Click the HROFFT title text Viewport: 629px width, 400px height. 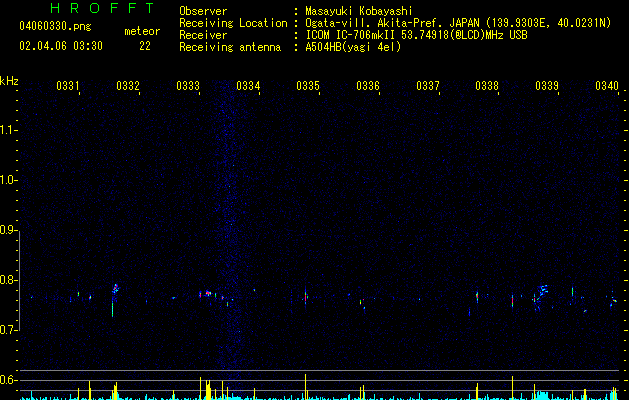click(x=102, y=8)
